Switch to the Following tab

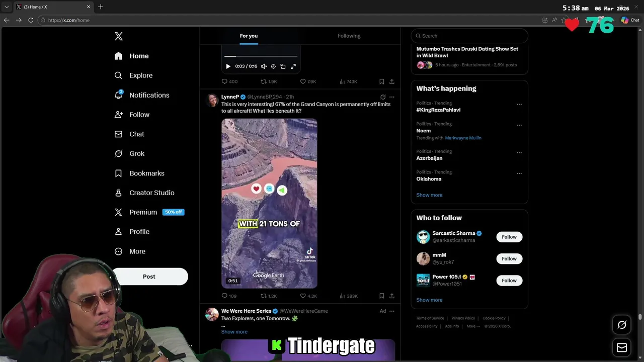click(x=349, y=36)
